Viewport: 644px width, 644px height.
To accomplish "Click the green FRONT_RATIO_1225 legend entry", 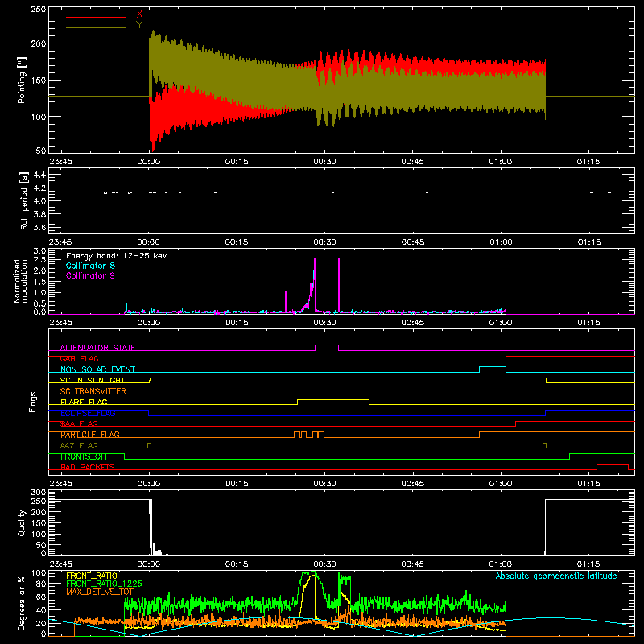I will pyautogui.click(x=104, y=584).
